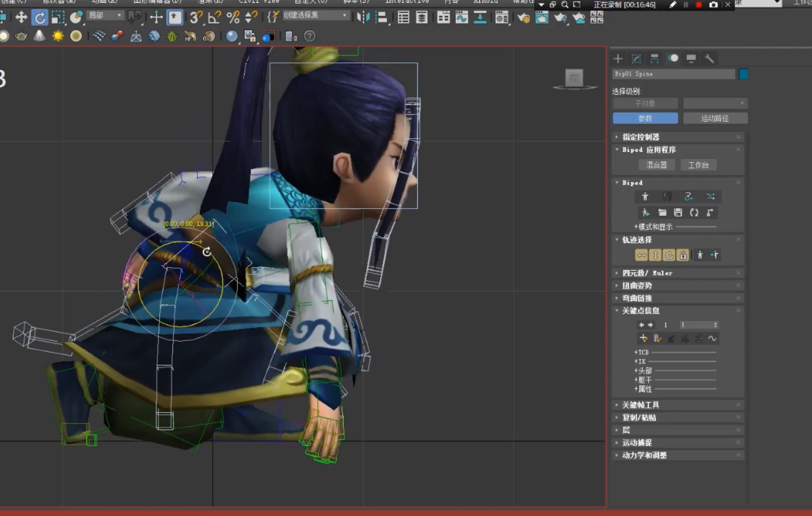Open the 局部 reference coordinate dropdown

point(105,15)
